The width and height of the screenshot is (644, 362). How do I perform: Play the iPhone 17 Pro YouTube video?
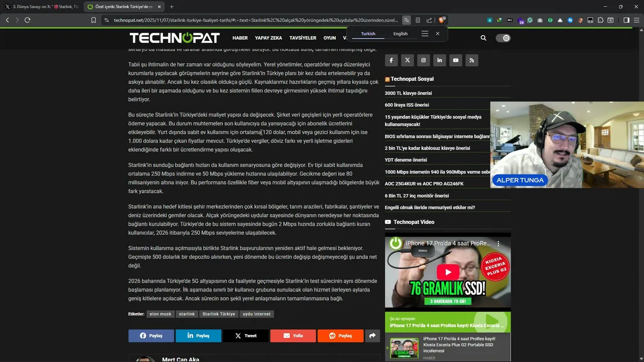click(448, 272)
